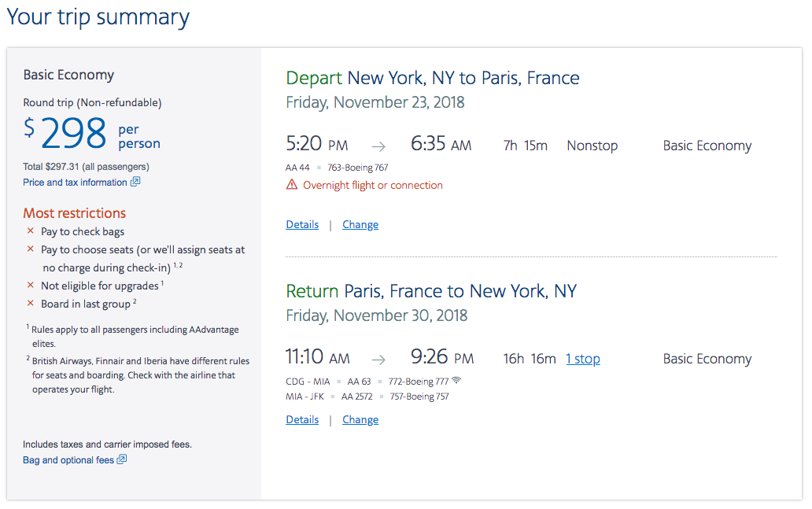Open the Bag and optional fees link

coord(68,460)
